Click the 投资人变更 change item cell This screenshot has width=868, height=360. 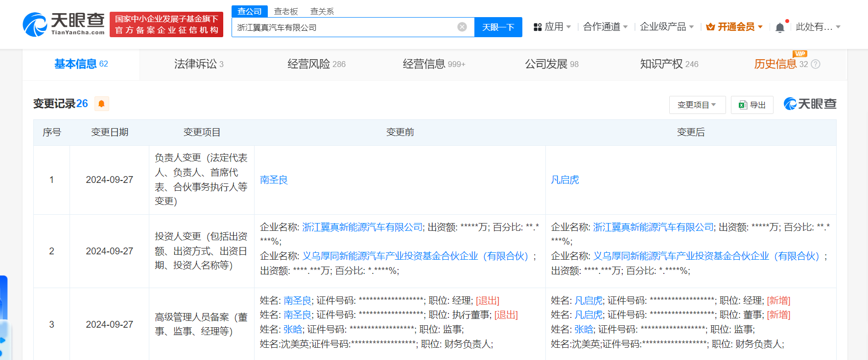[x=201, y=251]
